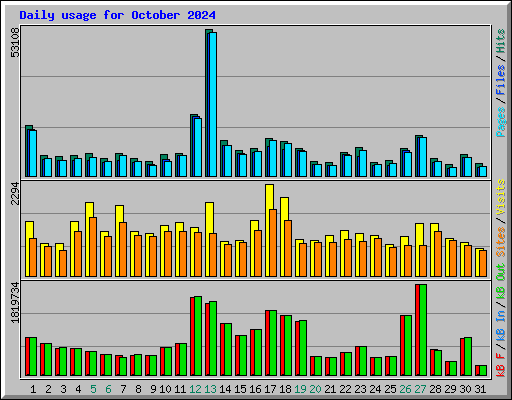
Task: Click the 'Daily usage for October 2024' title
Action: coord(117,15)
